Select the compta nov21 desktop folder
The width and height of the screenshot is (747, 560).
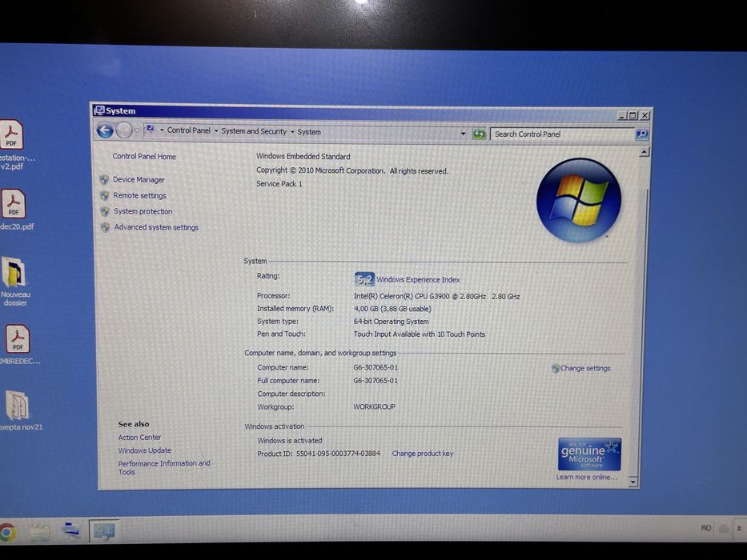click(x=19, y=410)
